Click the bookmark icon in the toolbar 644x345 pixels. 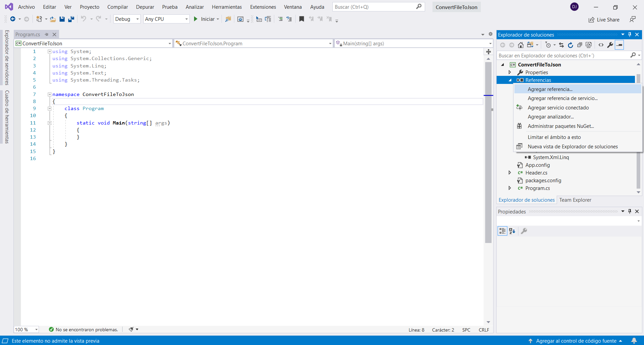click(302, 19)
